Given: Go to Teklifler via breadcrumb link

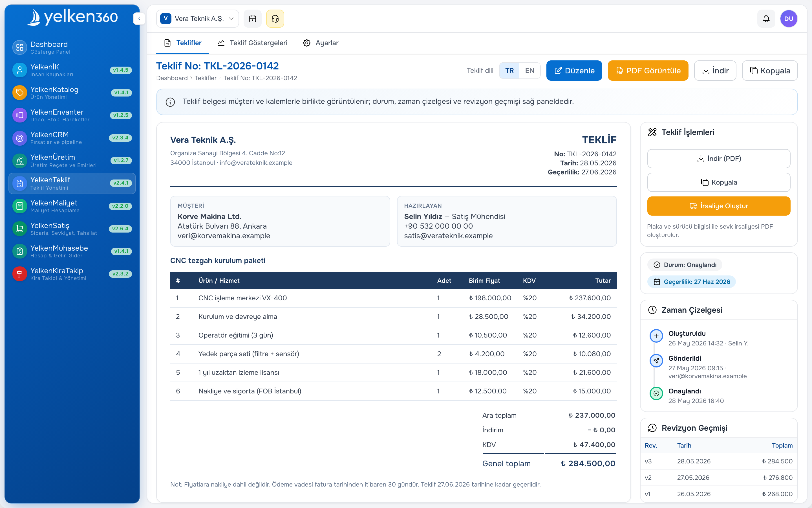Looking at the screenshot, I should [x=205, y=78].
